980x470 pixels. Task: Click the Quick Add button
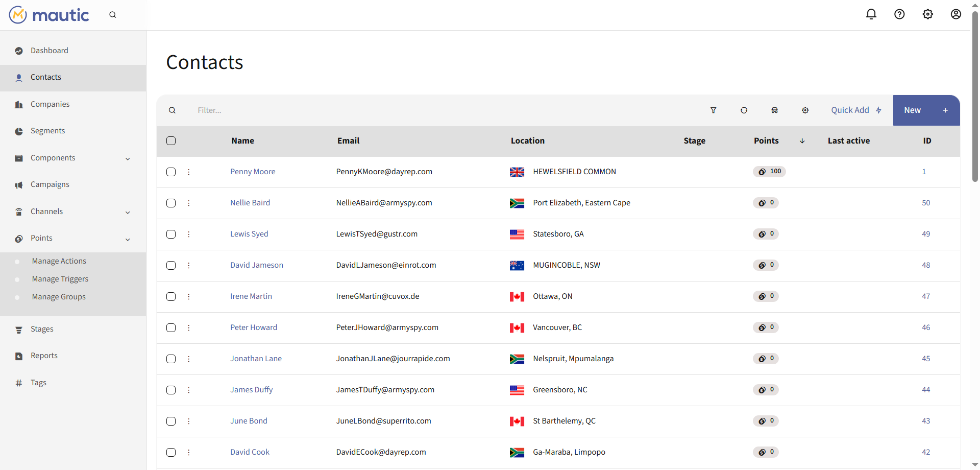coord(855,110)
